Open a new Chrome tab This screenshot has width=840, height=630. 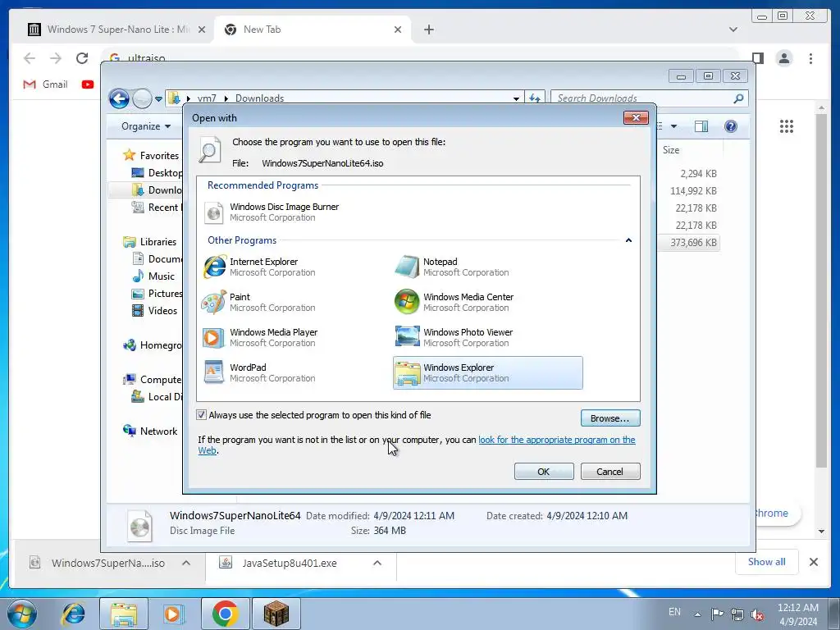pos(428,30)
